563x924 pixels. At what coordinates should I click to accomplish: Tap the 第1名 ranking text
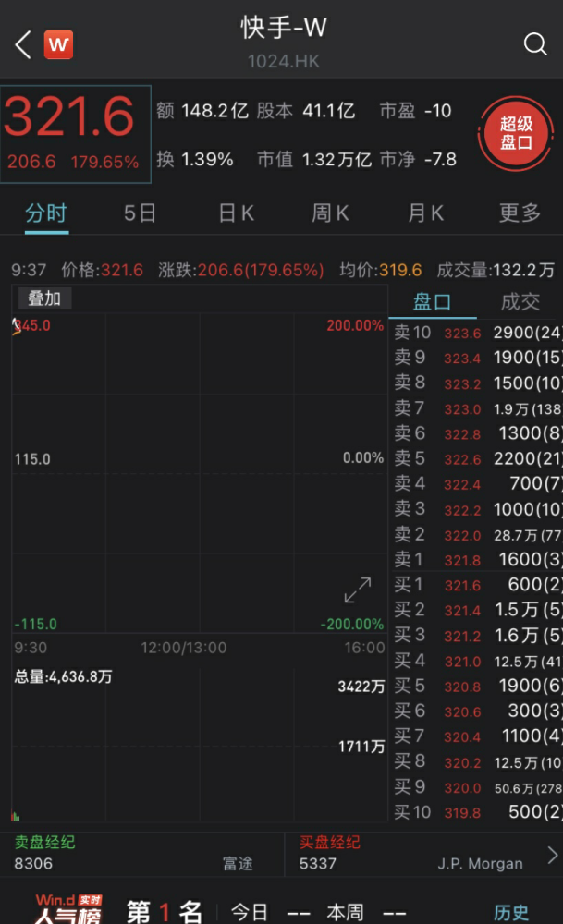[x=165, y=912]
